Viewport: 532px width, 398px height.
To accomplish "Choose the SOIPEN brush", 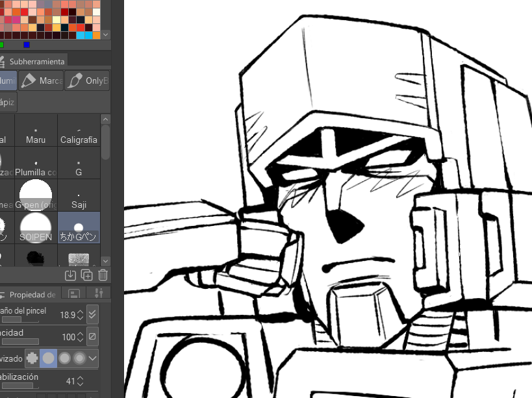I will [x=36, y=228].
